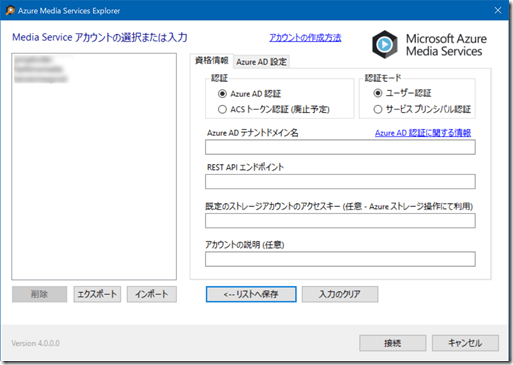Switch to the Azure AD 設定 tab
This screenshot has width=513, height=365.
(261, 62)
